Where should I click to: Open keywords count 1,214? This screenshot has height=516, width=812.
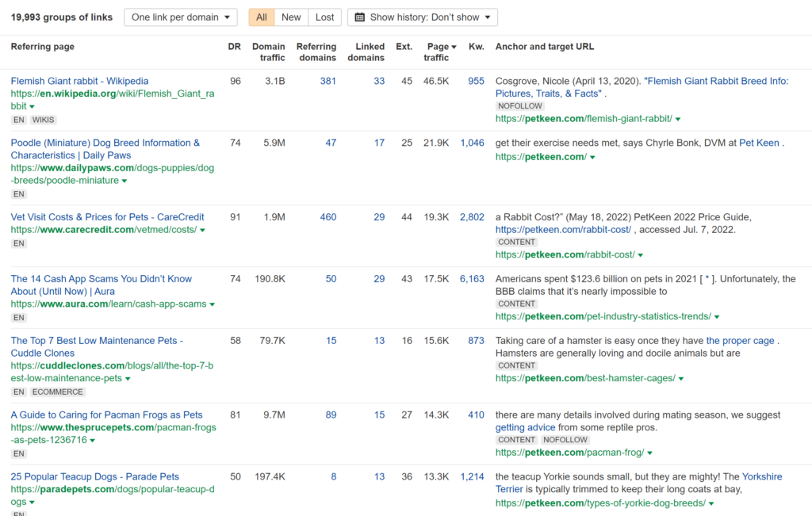pyautogui.click(x=473, y=476)
